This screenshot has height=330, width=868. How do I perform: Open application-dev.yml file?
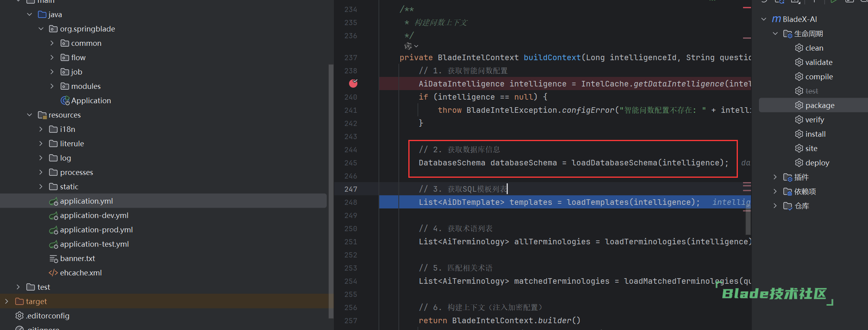tap(94, 216)
